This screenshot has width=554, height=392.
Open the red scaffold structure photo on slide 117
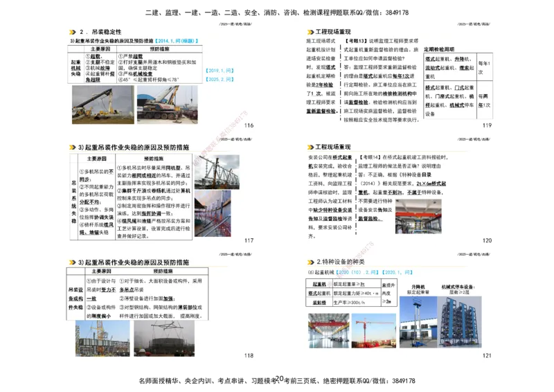point(213,213)
